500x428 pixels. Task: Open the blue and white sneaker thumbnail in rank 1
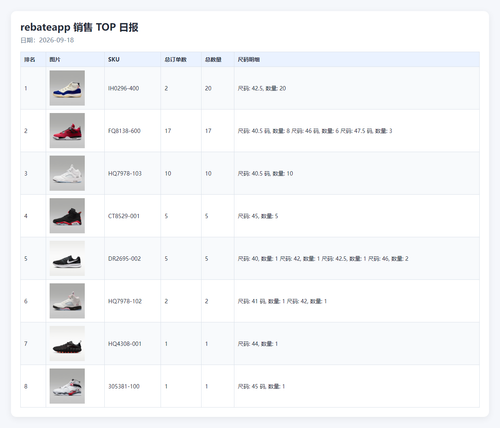tap(67, 88)
